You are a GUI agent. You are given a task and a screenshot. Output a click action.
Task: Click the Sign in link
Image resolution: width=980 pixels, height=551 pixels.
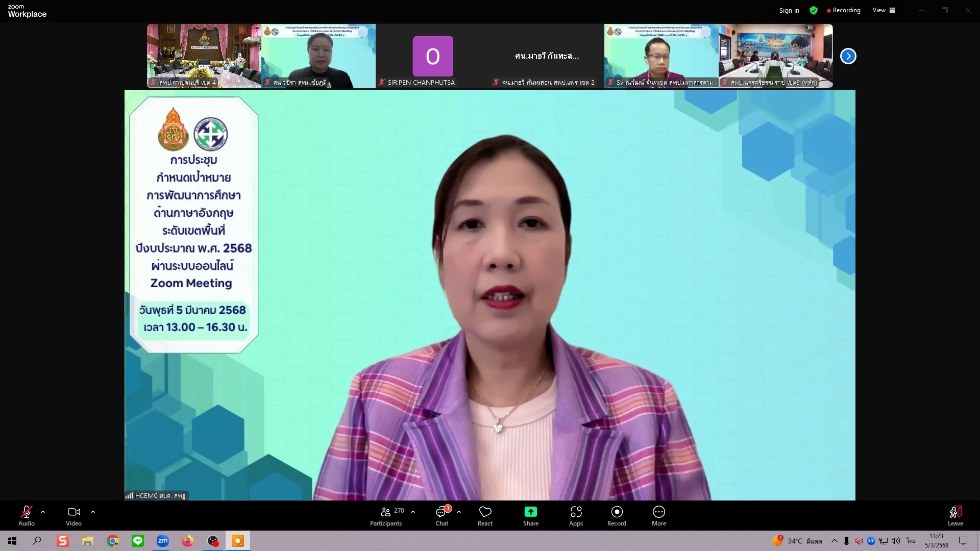point(789,10)
